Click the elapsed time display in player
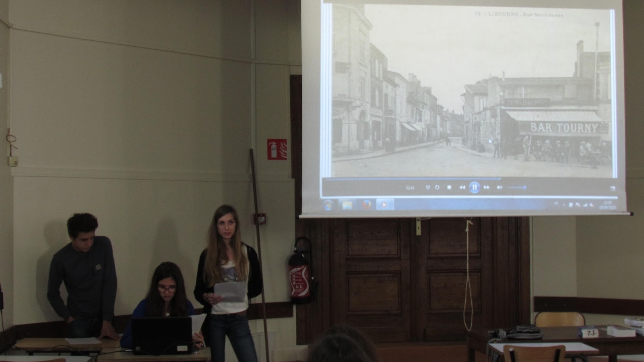The height and width of the screenshot is (362, 644). [410, 188]
